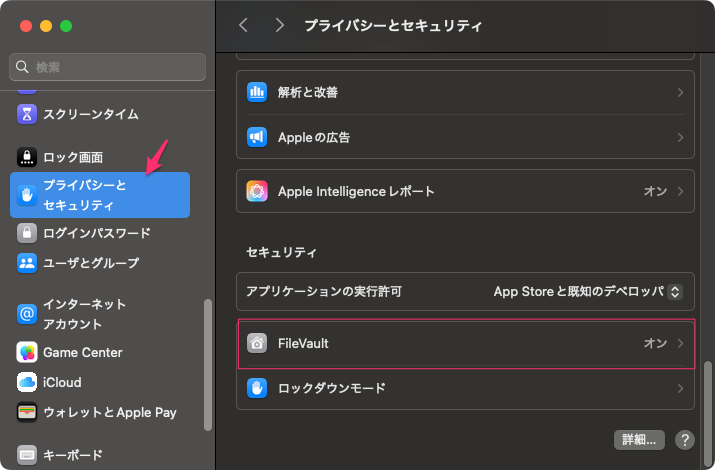The width and height of the screenshot is (715, 470).
Task: Select プライバシーとセキュリティ in the sidebar
Action: point(99,195)
